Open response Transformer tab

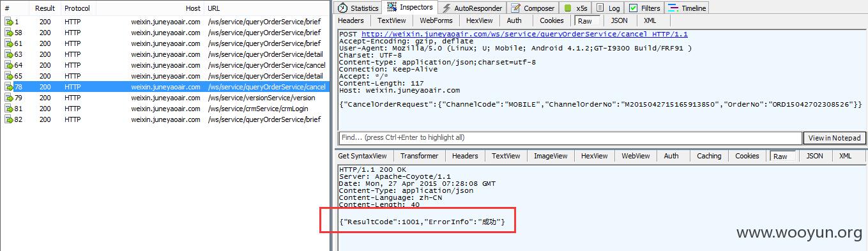click(x=419, y=156)
